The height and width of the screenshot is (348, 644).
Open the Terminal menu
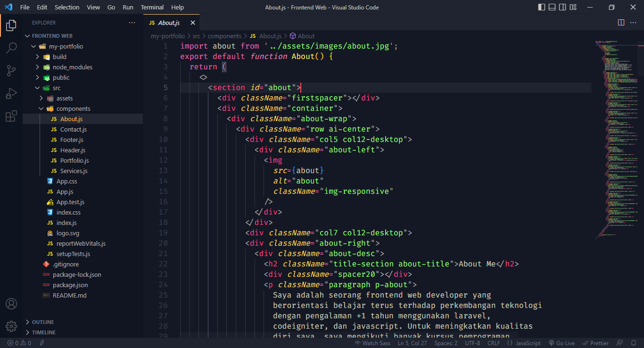[152, 7]
